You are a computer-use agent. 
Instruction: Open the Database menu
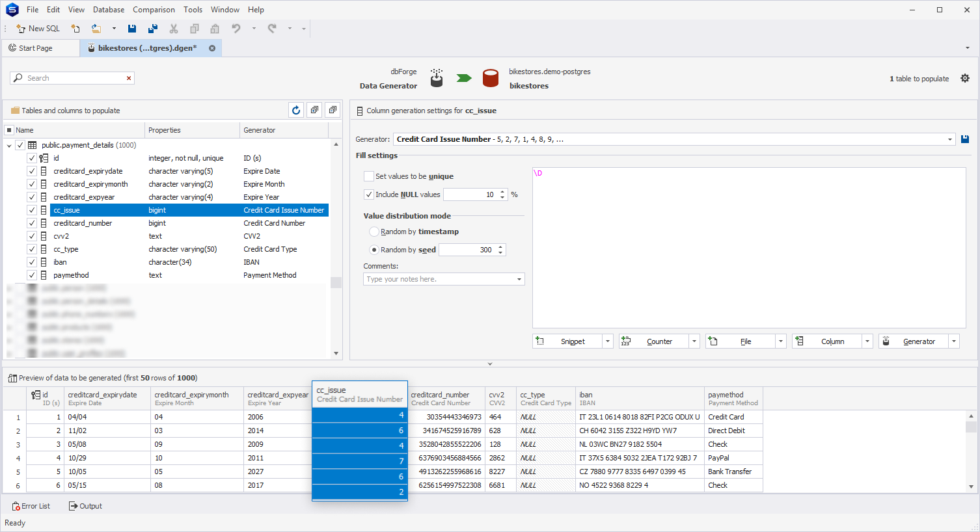tap(109, 10)
